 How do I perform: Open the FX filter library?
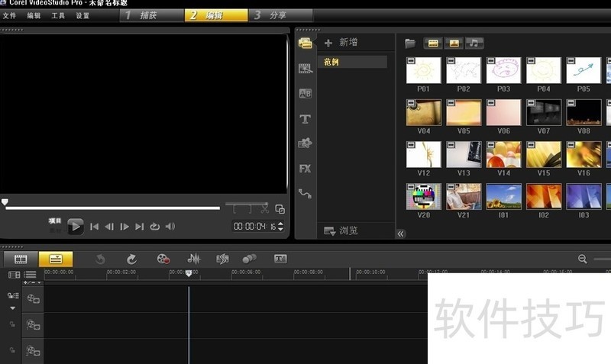[305, 169]
